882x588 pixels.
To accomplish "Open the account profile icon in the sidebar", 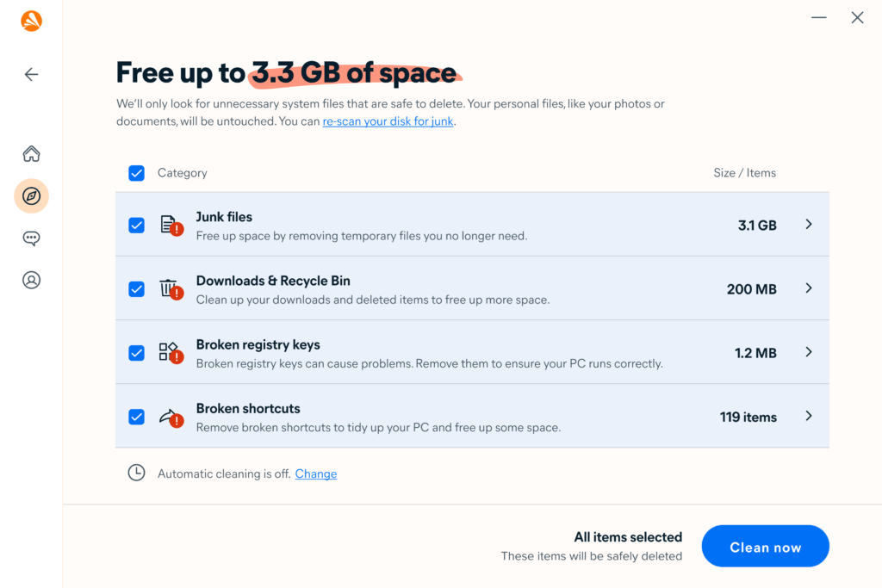I will point(31,279).
